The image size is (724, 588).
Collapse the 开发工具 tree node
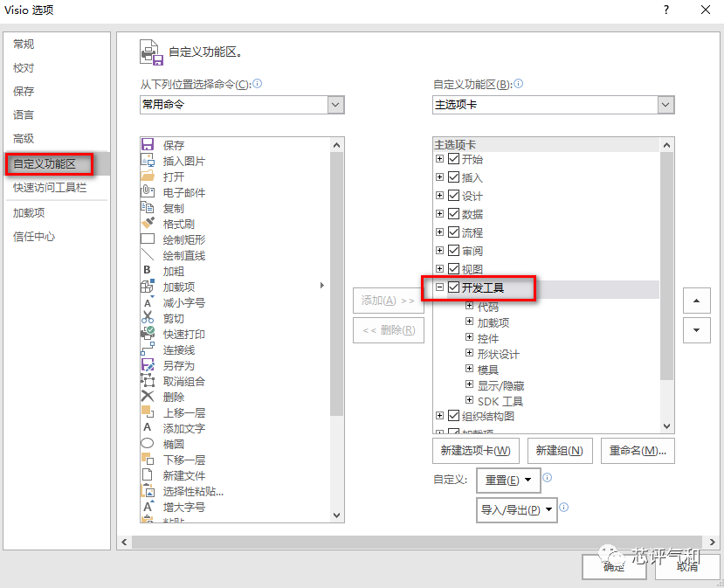439,287
